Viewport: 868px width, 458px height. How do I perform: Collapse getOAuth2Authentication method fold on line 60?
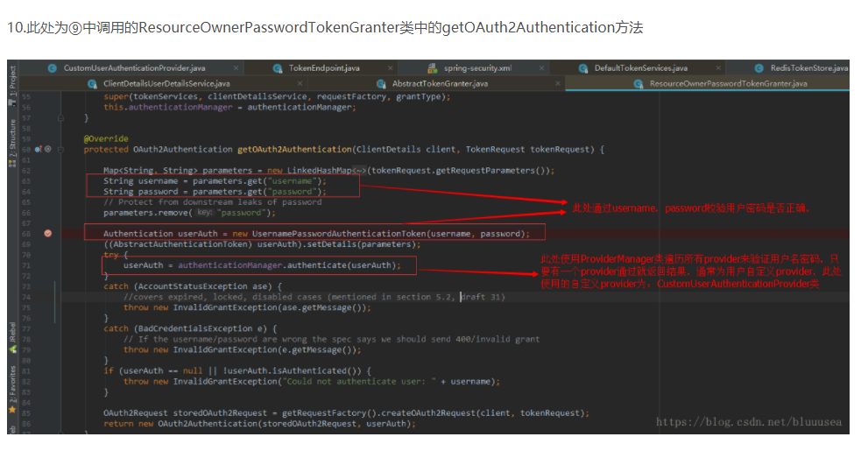coord(61,150)
